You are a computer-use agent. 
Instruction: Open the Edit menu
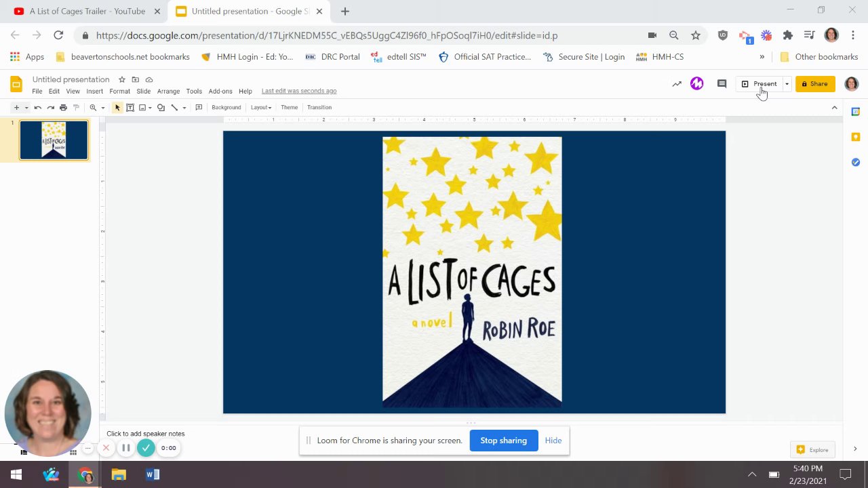54,91
